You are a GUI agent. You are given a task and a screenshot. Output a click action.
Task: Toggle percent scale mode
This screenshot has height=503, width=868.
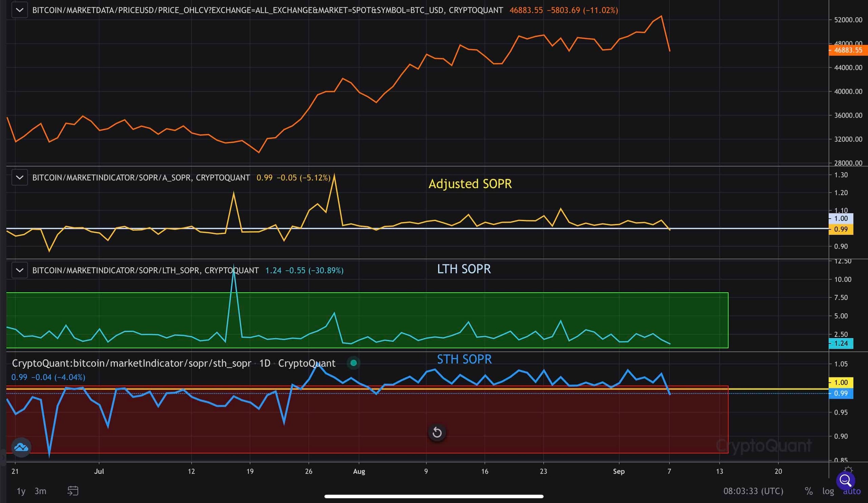pyautogui.click(x=808, y=491)
